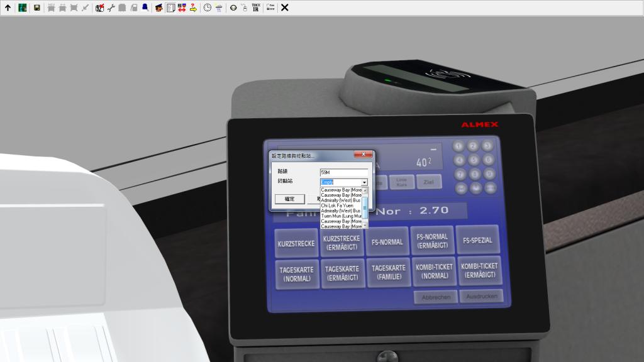
Task: Select the TAGESKARTE (NORMAL) ticket button
Action: [297, 274]
